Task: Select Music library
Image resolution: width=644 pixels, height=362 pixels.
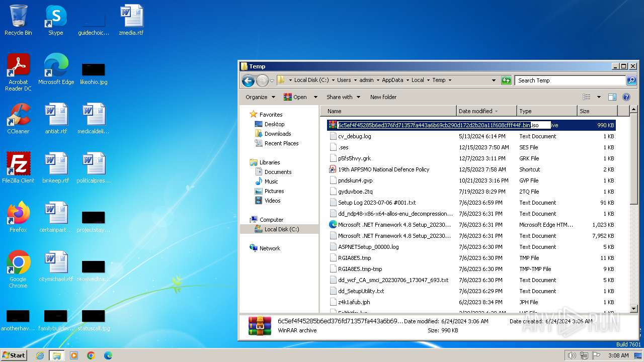Action: [271, 182]
